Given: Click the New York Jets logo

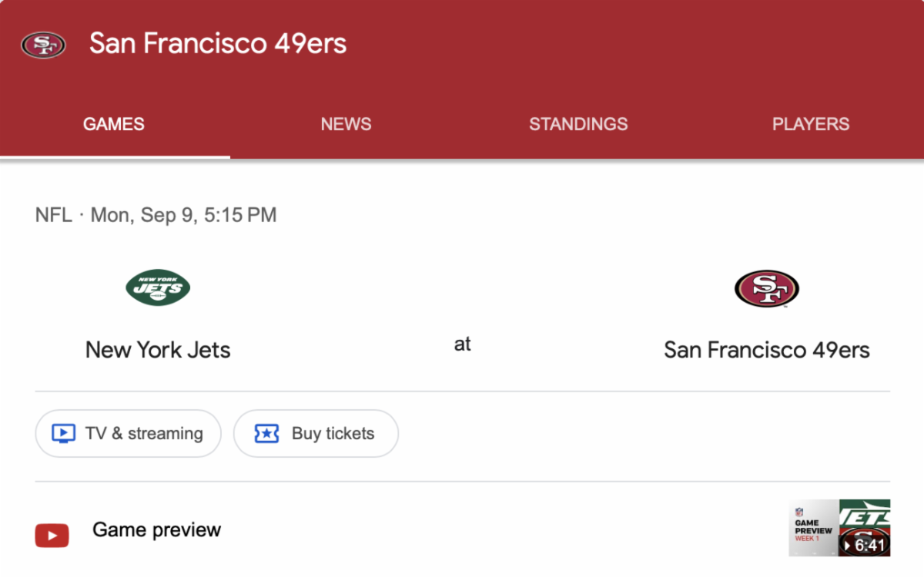Looking at the screenshot, I should 158,287.
